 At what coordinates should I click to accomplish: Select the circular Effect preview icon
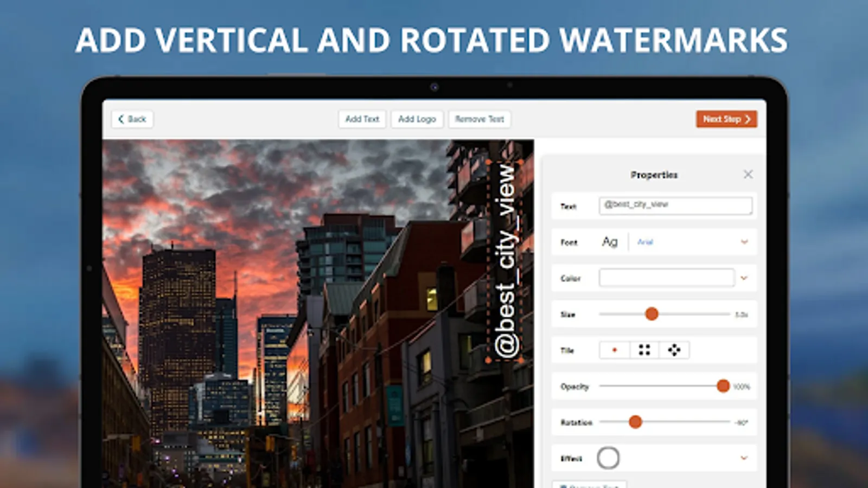(608, 458)
